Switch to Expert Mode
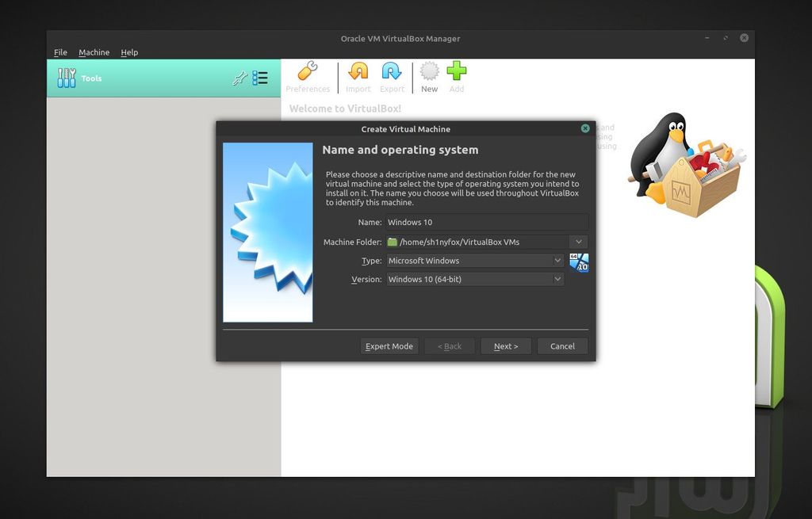The height and width of the screenshot is (519, 812). pyautogui.click(x=389, y=346)
